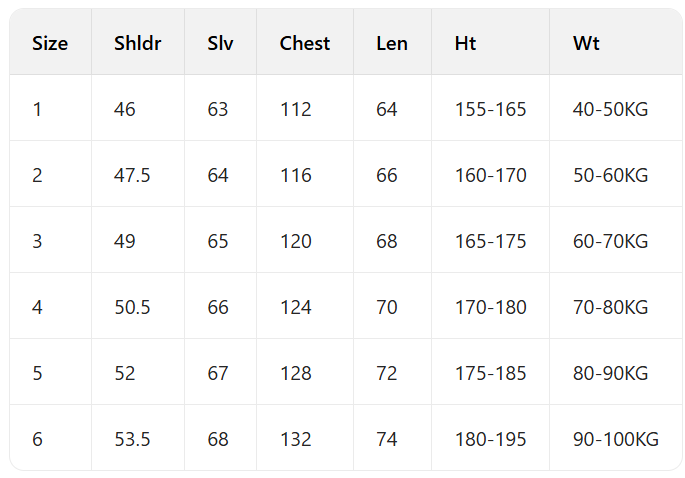Click the chest value 112
Viewport: 685px width, 478px height.
[x=296, y=109]
